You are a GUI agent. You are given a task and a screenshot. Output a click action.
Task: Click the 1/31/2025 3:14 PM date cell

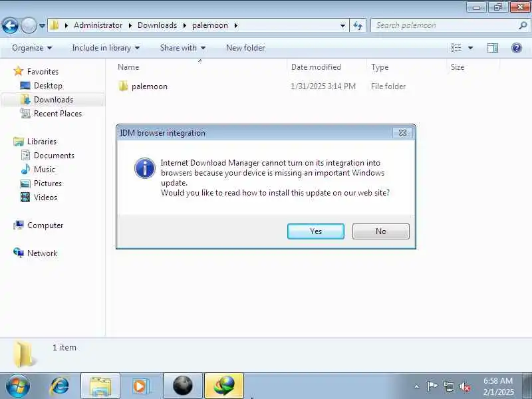coord(323,86)
